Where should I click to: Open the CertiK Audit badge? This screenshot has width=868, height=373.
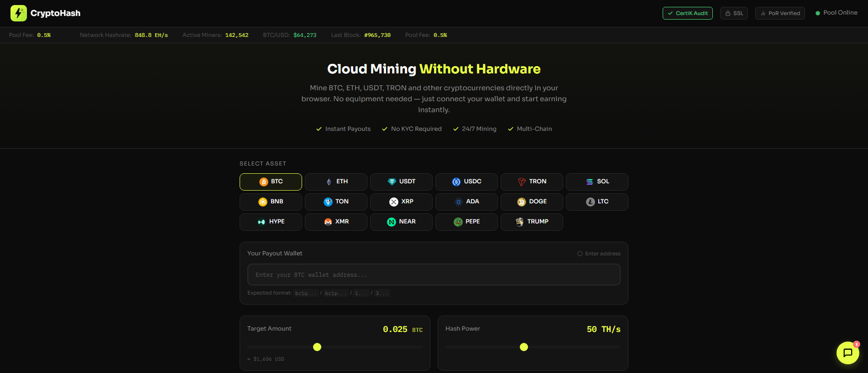click(x=688, y=13)
